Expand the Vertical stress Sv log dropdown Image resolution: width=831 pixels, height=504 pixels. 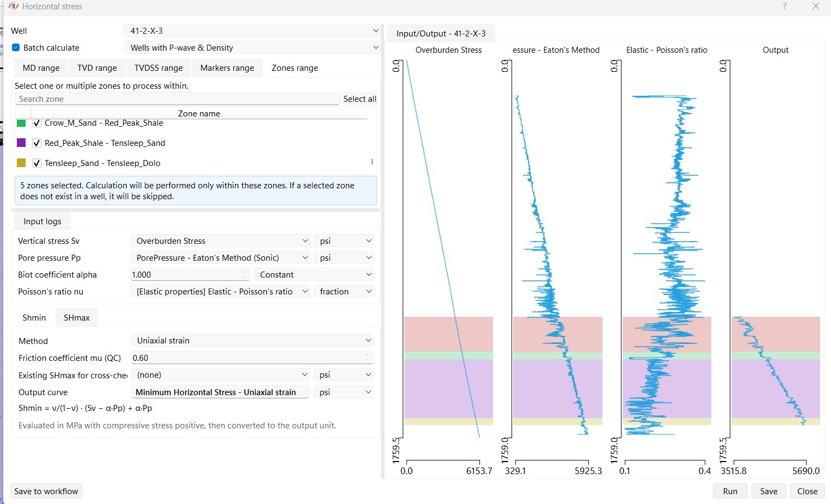click(221, 241)
